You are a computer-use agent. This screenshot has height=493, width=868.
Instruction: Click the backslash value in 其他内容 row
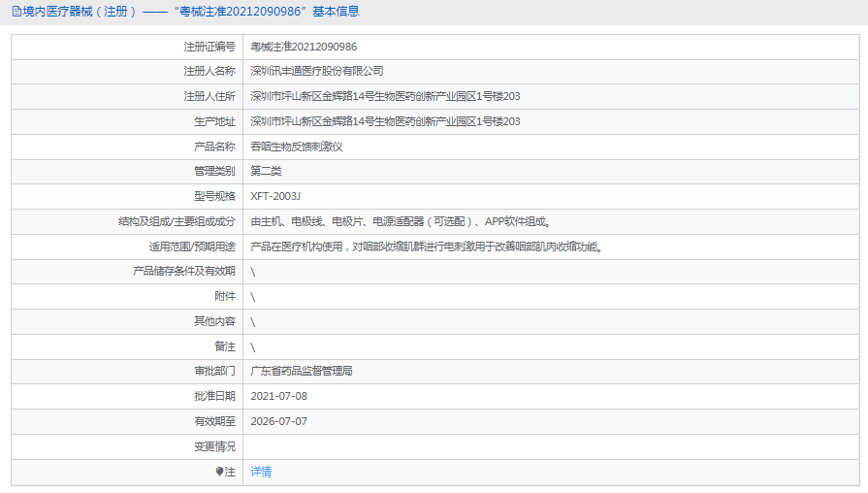pos(253,322)
